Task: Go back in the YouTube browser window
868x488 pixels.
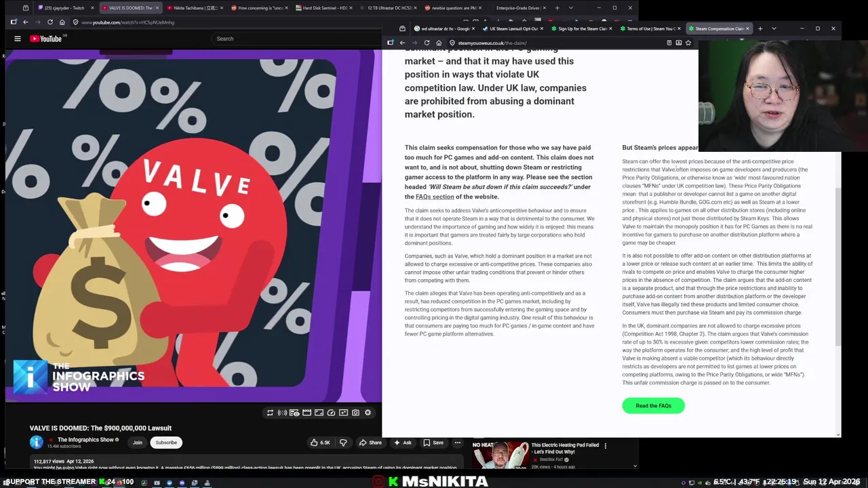Action: tap(25, 22)
